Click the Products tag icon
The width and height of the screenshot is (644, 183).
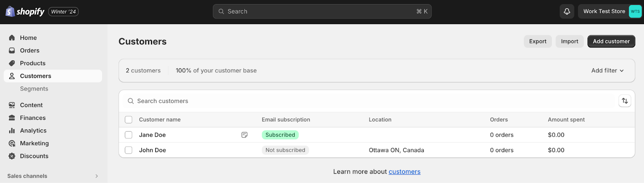[12, 63]
